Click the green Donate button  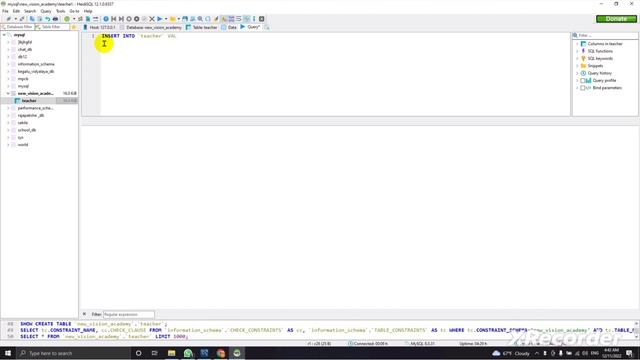tap(616, 19)
